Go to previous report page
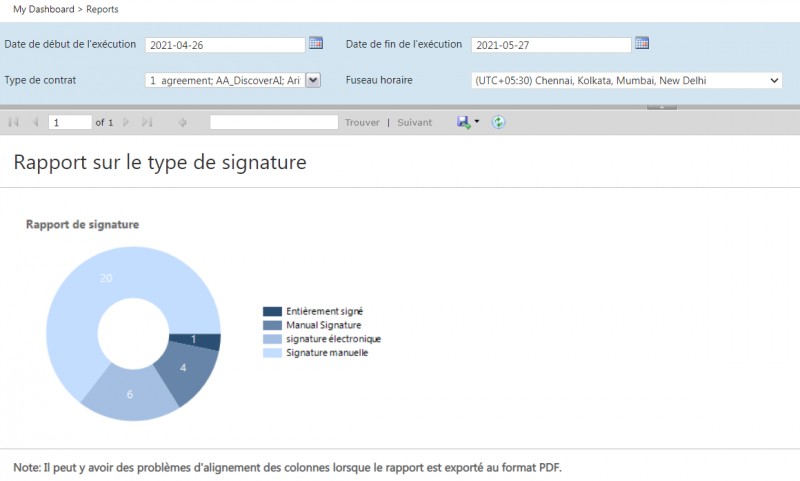Screen dimensions: 800x481 [x=35, y=122]
